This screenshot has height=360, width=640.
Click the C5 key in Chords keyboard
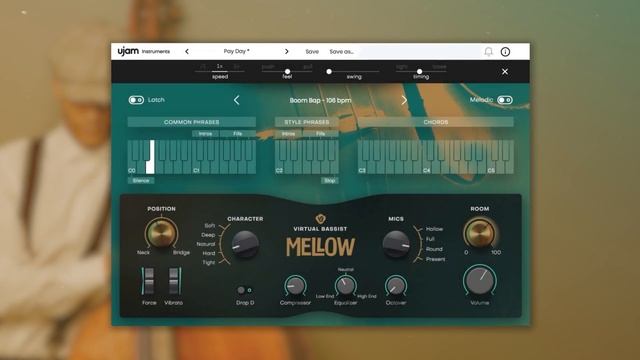click(x=492, y=167)
